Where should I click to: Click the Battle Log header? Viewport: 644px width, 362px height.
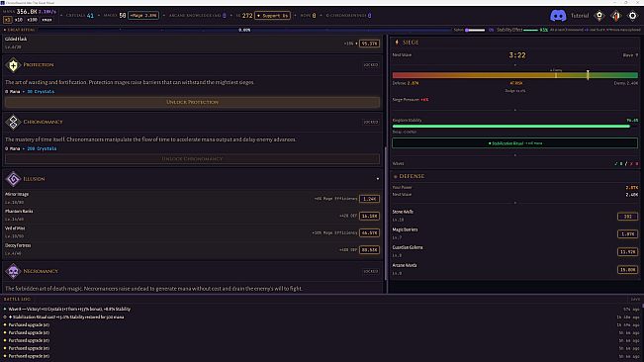coord(17,300)
